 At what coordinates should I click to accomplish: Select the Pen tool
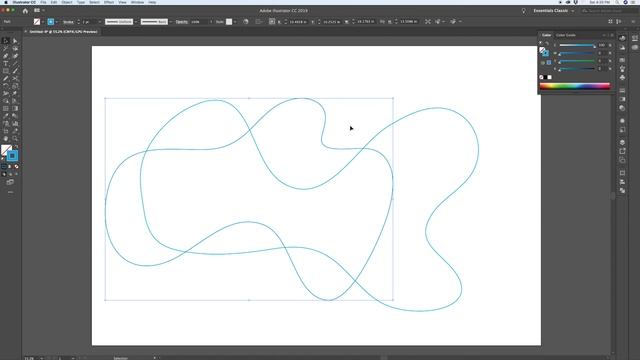pos(6,56)
